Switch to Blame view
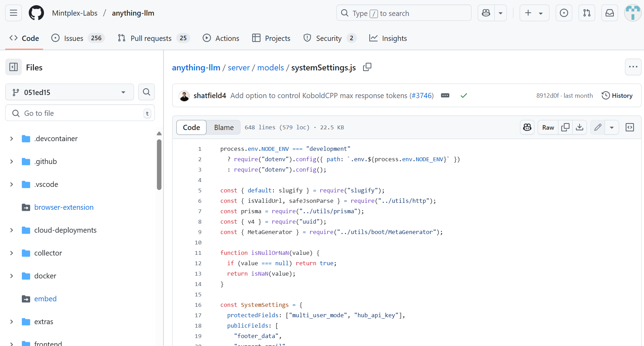 pyautogui.click(x=224, y=128)
